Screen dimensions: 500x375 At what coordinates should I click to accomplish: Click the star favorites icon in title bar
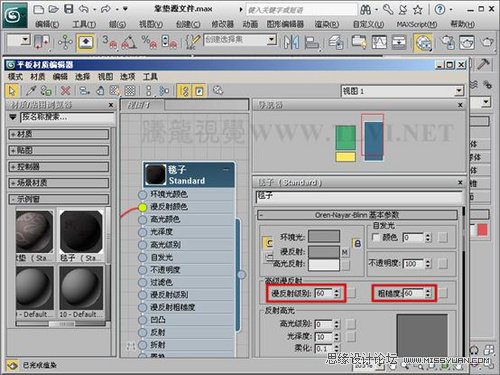[x=418, y=10]
